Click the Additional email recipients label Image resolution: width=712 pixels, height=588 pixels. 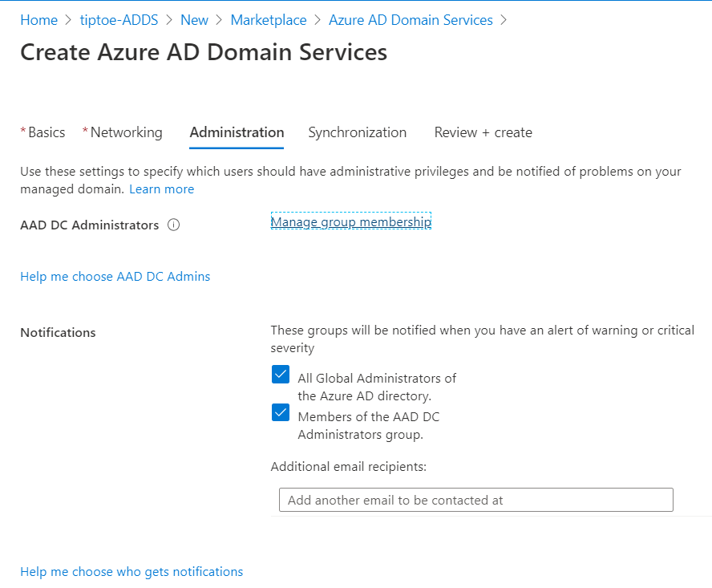(349, 467)
